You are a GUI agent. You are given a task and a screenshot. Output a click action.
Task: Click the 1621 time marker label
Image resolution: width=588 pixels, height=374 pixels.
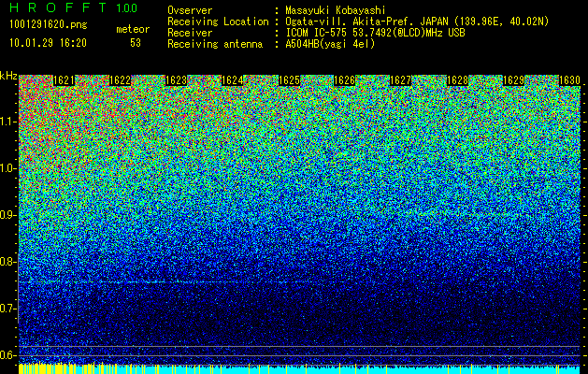click(x=64, y=80)
